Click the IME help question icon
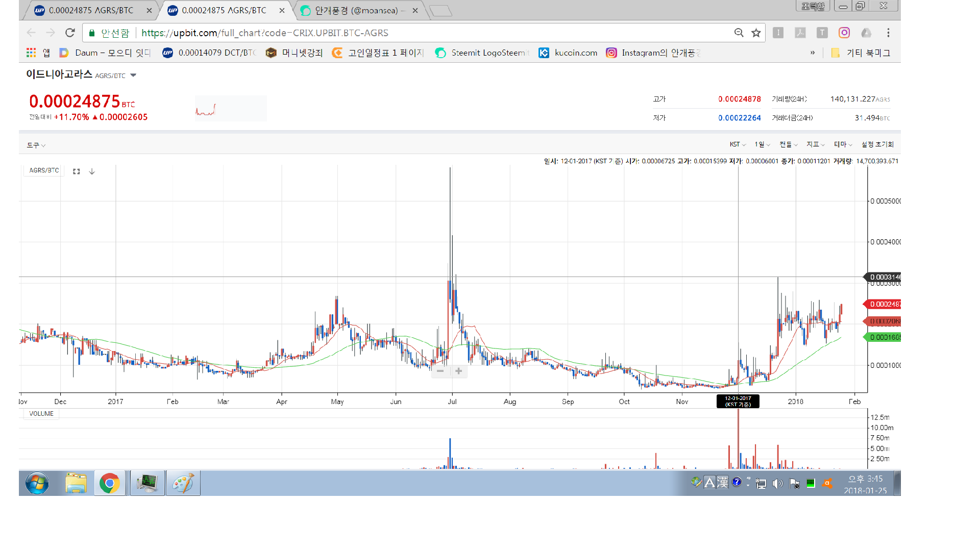This screenshot has height=551, width=980. [x=737, y=482]
